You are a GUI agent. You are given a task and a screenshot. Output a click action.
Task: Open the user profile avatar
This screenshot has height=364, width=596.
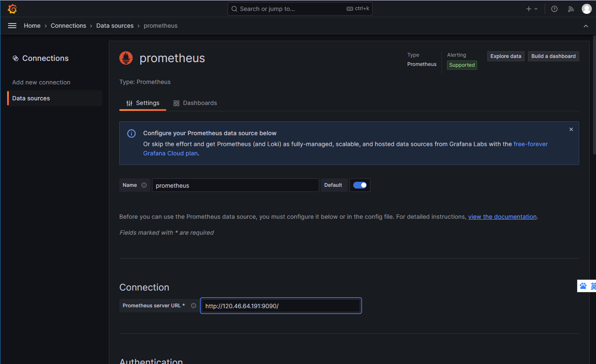pyautogui.click(x=586, y=8)
